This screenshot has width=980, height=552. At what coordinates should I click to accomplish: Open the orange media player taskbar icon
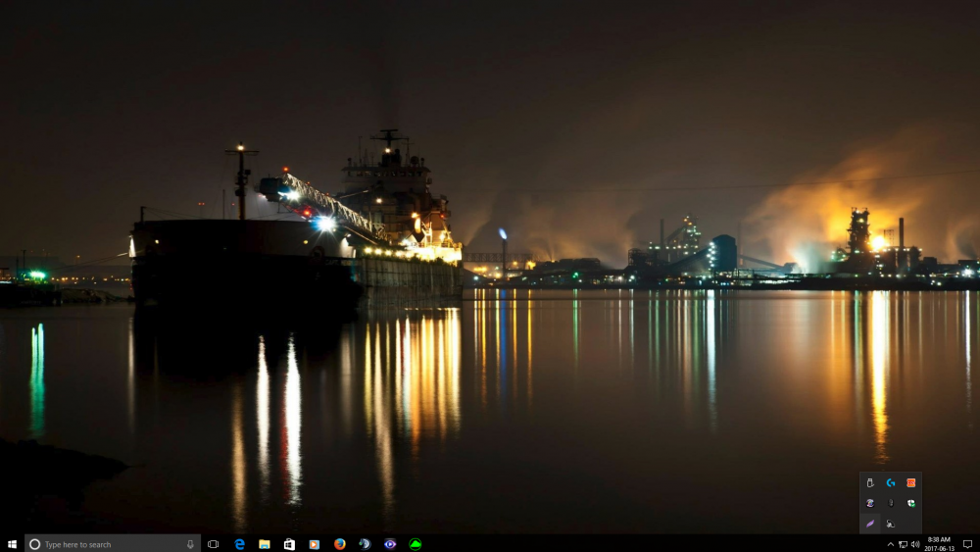pos(315,544)
